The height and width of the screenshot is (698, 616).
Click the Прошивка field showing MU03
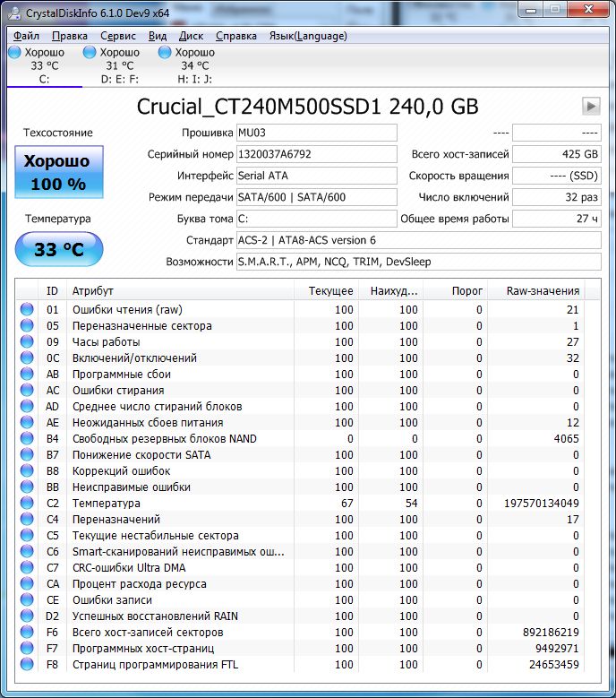click(316, 133)
